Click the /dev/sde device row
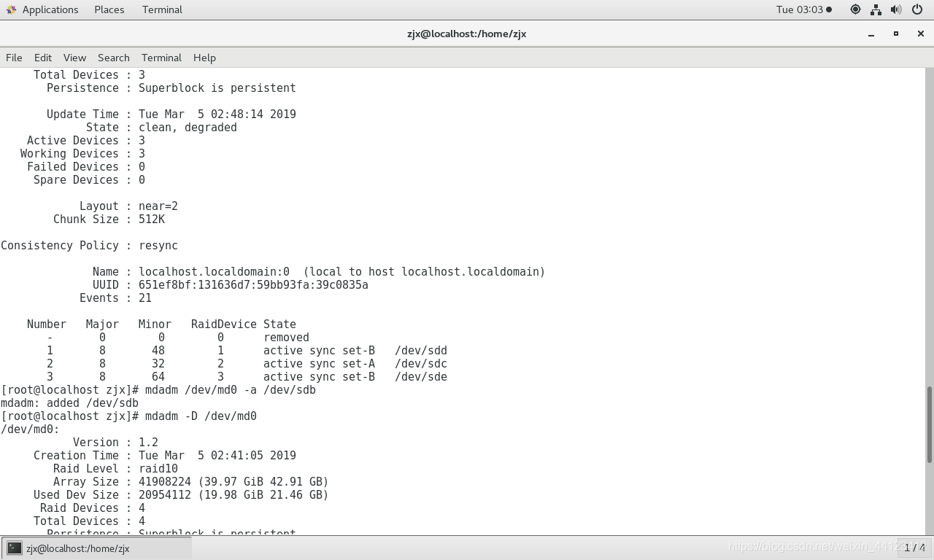Viewport: 934px width, 560px height. [x=247, y=377]
